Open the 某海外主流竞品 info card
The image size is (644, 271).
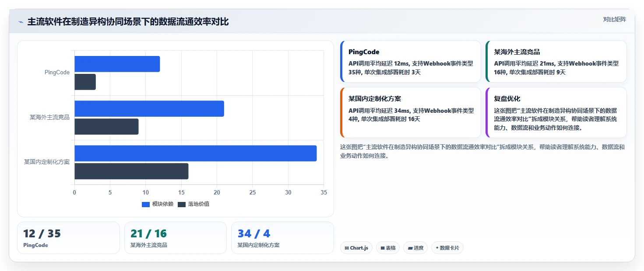(556, 62)
